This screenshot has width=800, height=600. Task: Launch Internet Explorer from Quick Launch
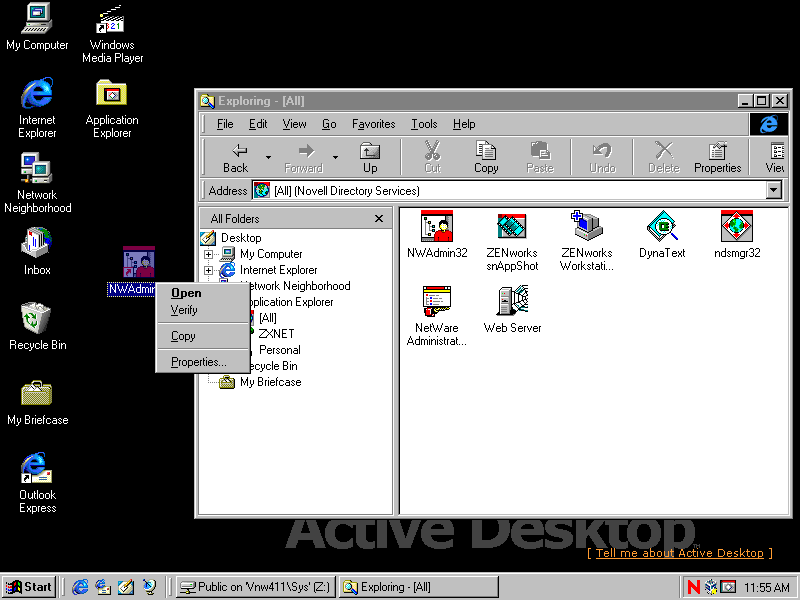(80, 587)
